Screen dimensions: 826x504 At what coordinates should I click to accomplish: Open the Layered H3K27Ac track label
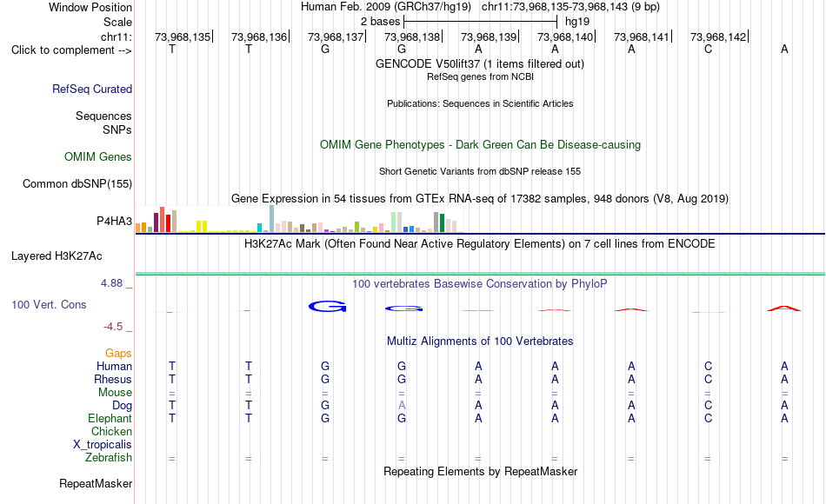pyautogui.click(x=57, y=256)
